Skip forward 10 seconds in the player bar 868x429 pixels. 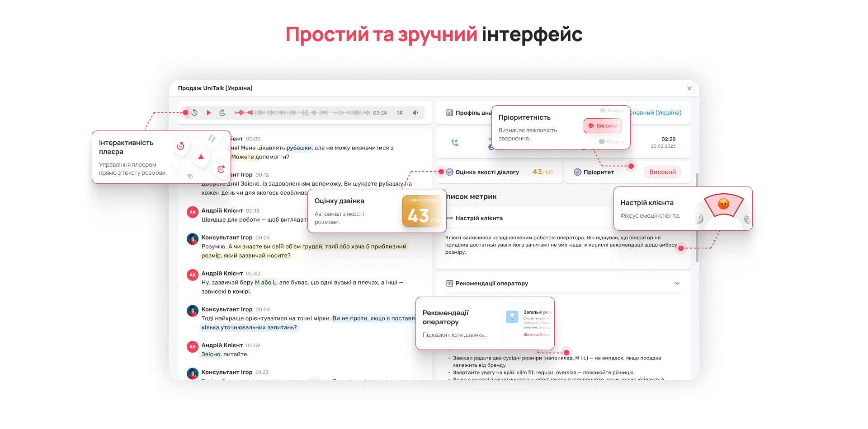click(x=222, y=113)
